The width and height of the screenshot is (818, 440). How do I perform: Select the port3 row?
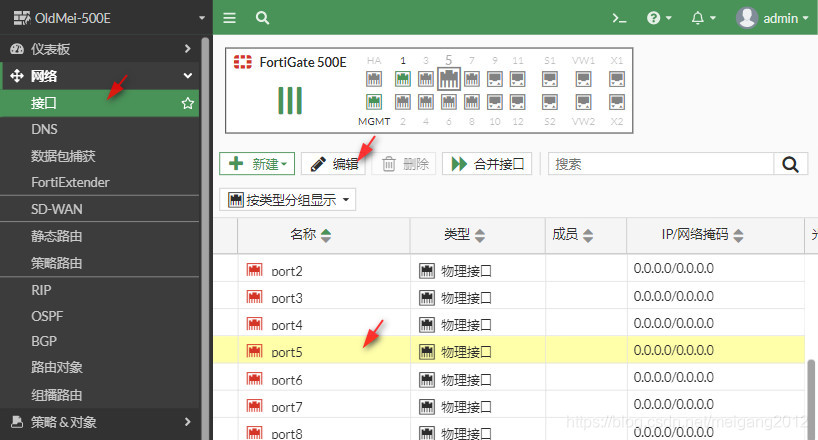pos(509,296)
